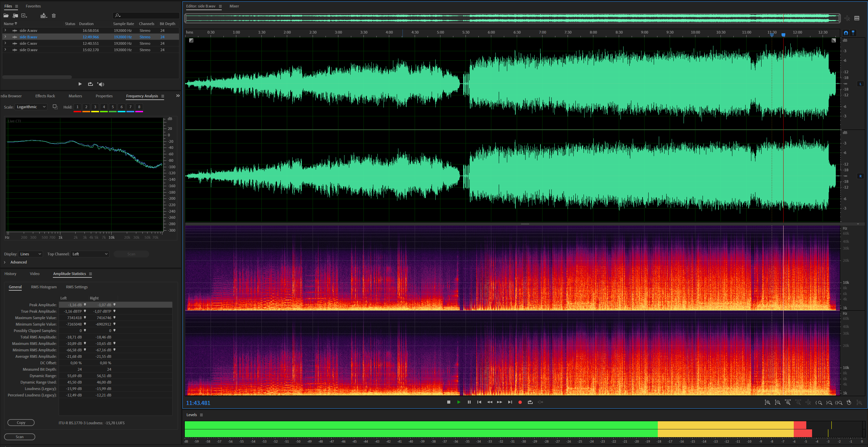This screenshot has height=447, width=868.
Task: Click the Import File icon in Files panel
Action: click(15, 16)
